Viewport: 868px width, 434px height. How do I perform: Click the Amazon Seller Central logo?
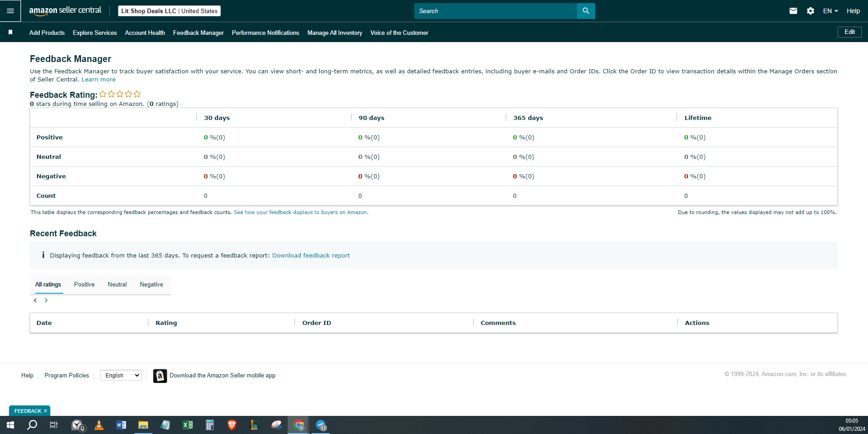[x=65, y=11]
